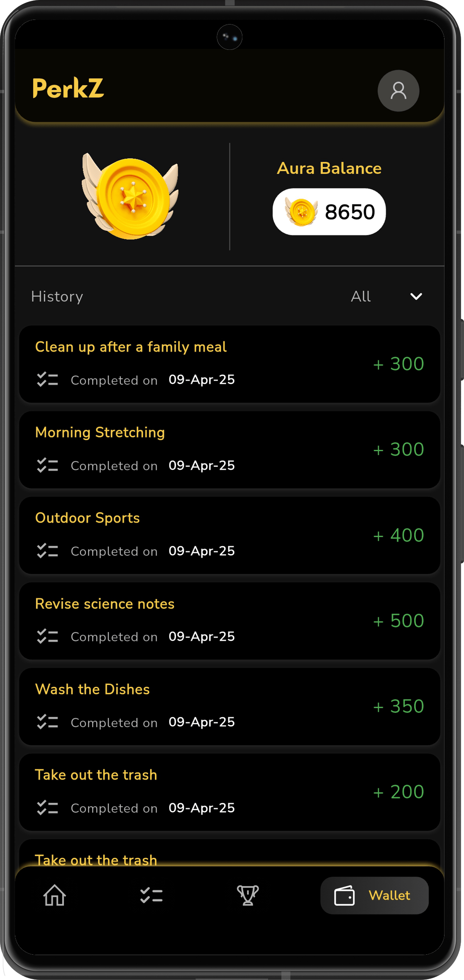Tap the large winged gold coin image
Screen dimensions: 464x980
(130, 196)
